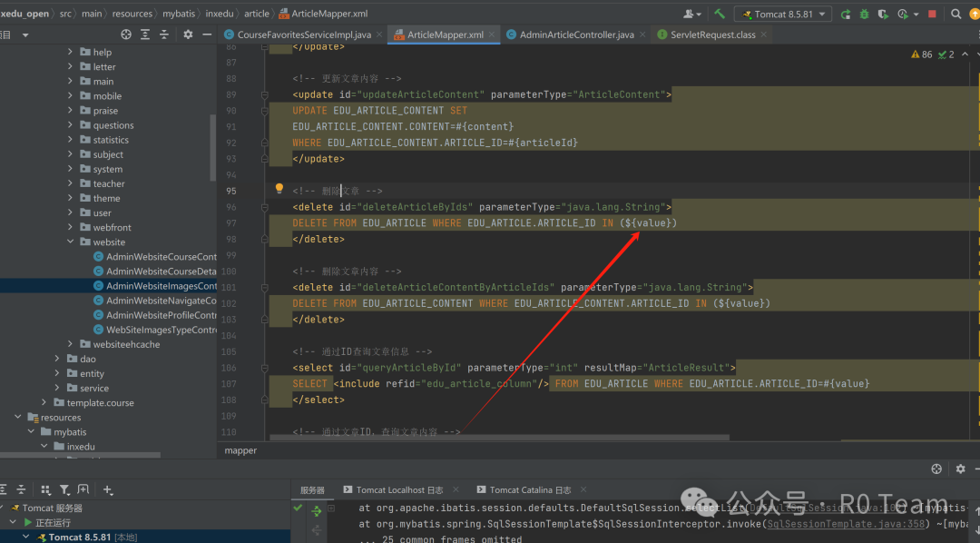
Task: Close the Tomcat Localhost log tab
Action: [456, 489]
